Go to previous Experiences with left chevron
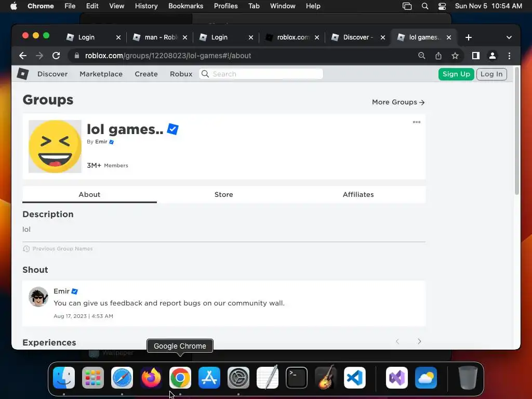This screenshot has width=532, height=399. (397, 341)
